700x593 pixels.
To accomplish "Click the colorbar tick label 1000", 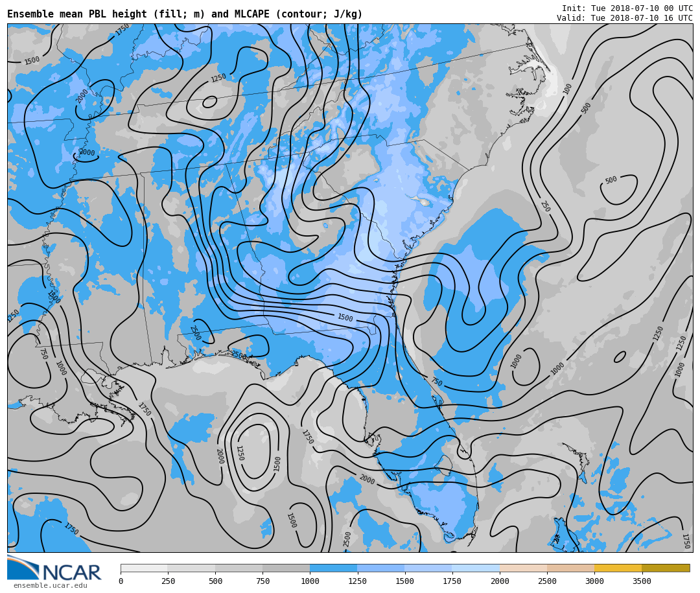I will coord(310,581).
